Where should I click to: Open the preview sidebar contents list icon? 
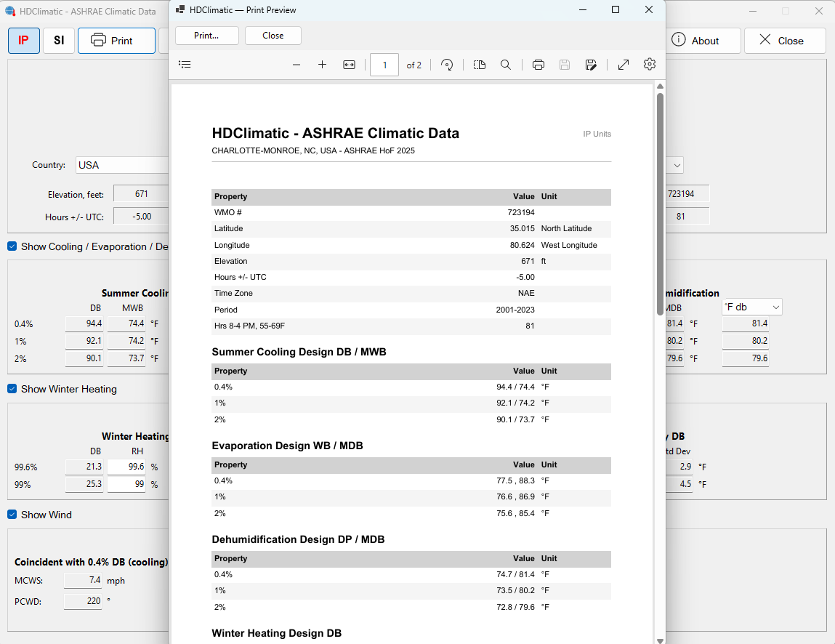click(x=185, y=65)
